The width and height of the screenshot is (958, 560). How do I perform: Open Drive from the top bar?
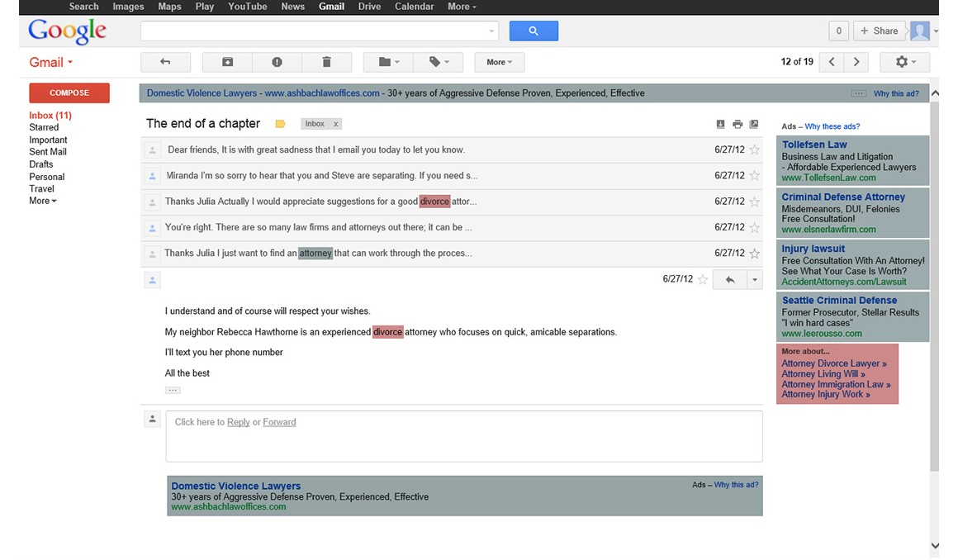369,7
